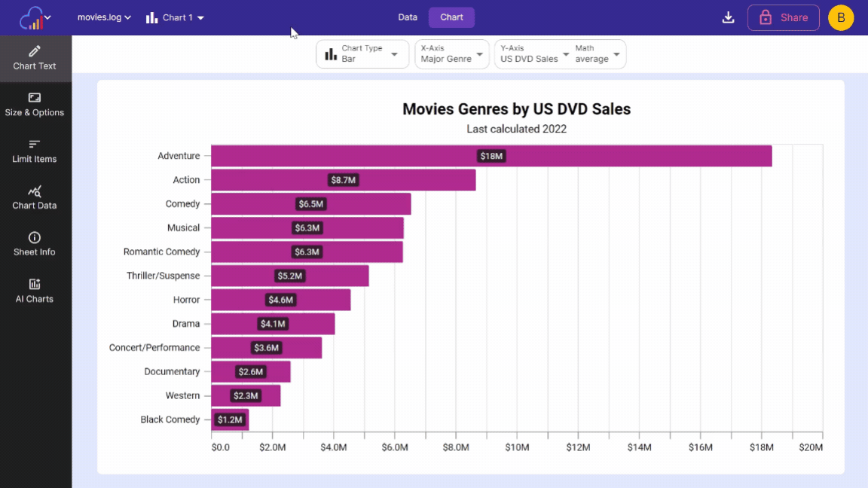Click the Concert/Performance axis label
Viewport: 868px width, 488px height.
[x=154, y=347]
